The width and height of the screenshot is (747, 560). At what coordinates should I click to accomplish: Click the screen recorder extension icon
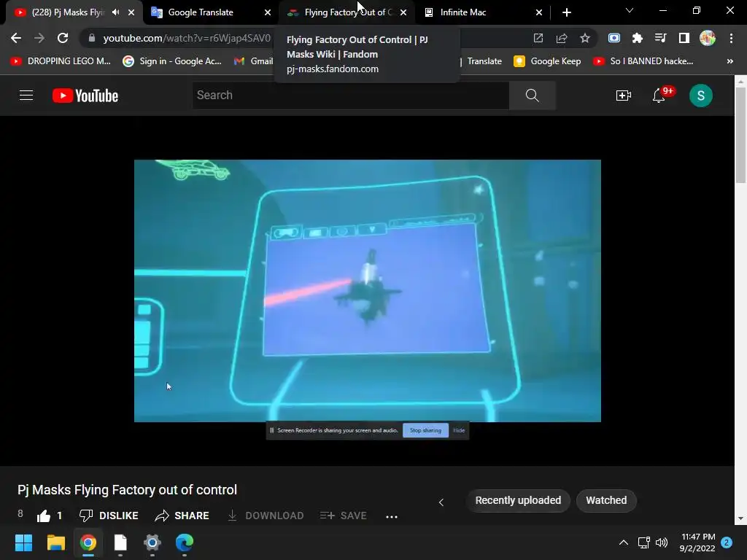614,38
